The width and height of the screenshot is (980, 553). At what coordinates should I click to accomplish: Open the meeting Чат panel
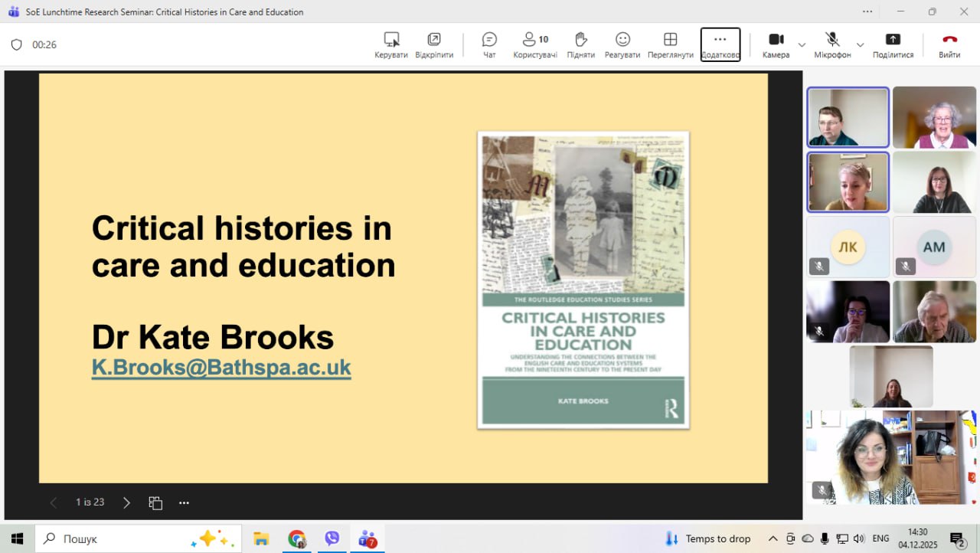(x=489, y=44)
